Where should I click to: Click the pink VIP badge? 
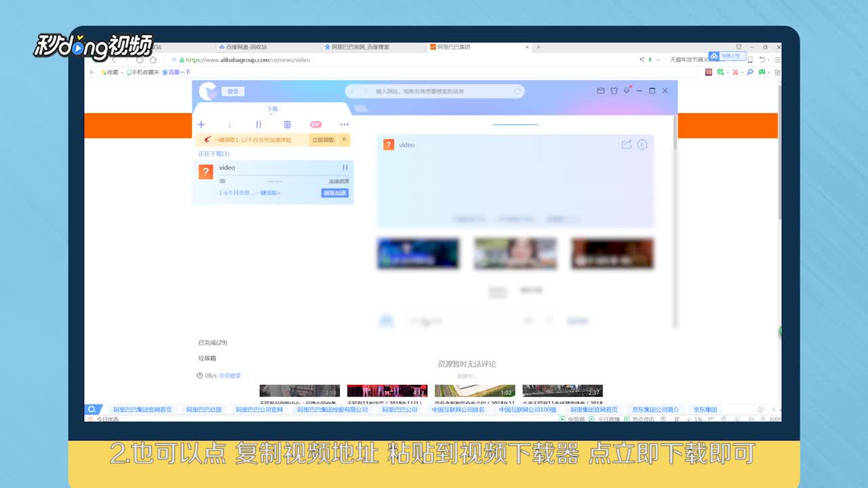(315, 125)
